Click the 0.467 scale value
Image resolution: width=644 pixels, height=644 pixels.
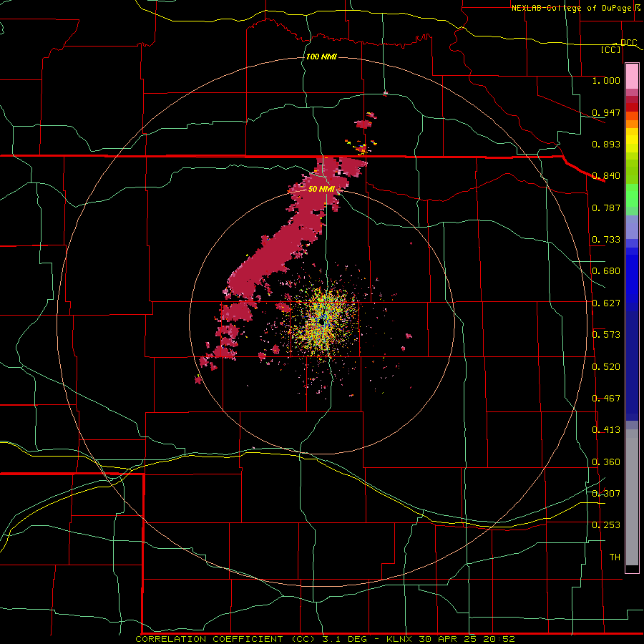606,399
